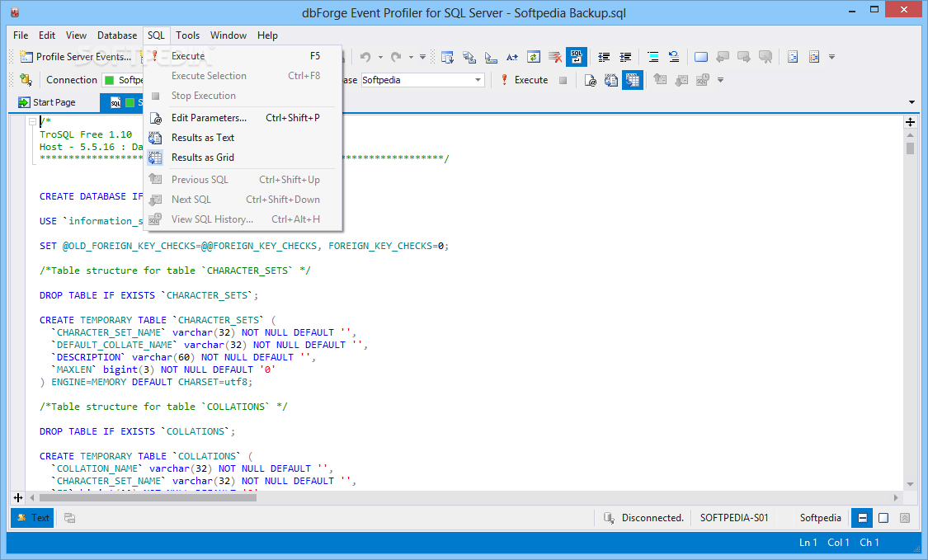This screenshot has height=560, width=928.
Task: Click the next bookmark icon
Action: click(x=744, y=57)
